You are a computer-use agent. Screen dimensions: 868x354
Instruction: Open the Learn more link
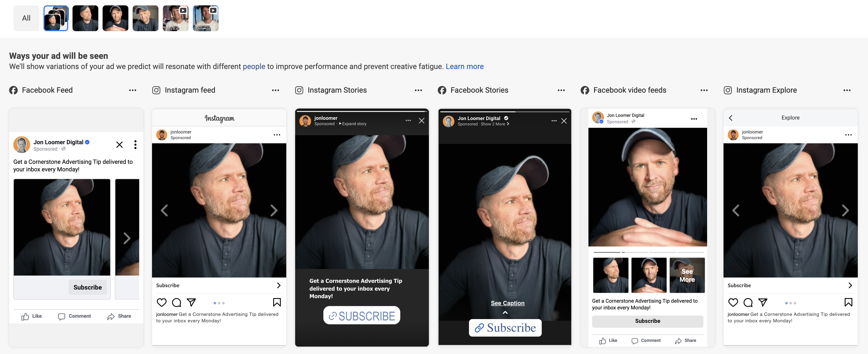click(465, 66)
